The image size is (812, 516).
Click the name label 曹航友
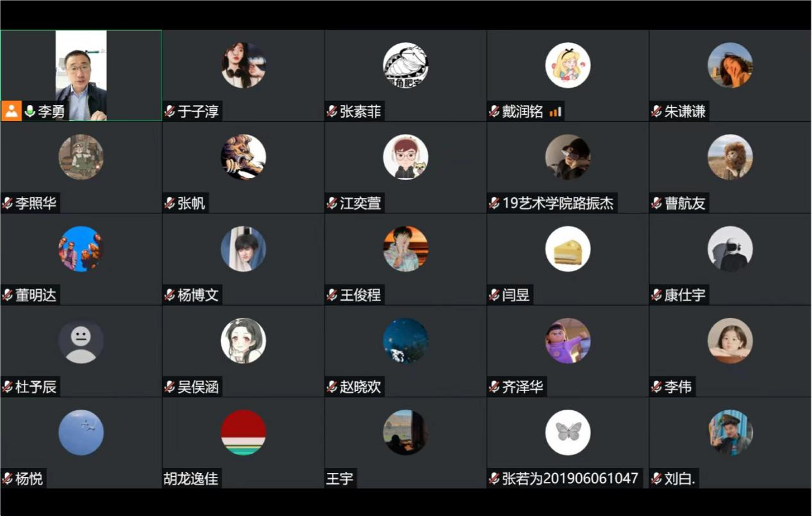(684, 203)
